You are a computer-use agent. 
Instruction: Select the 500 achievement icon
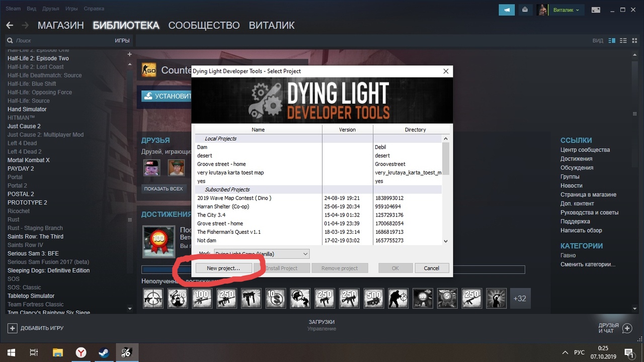tap(373, 298)
